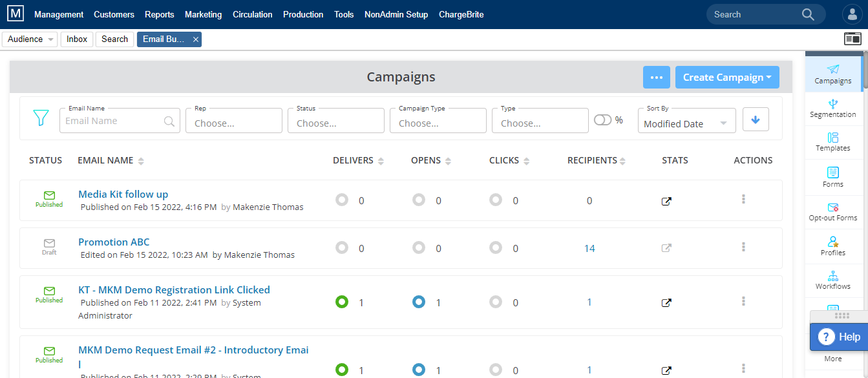Open stats for Media Kit follow up
Viewport: 868px width, 378px height.
pos(666,201)
